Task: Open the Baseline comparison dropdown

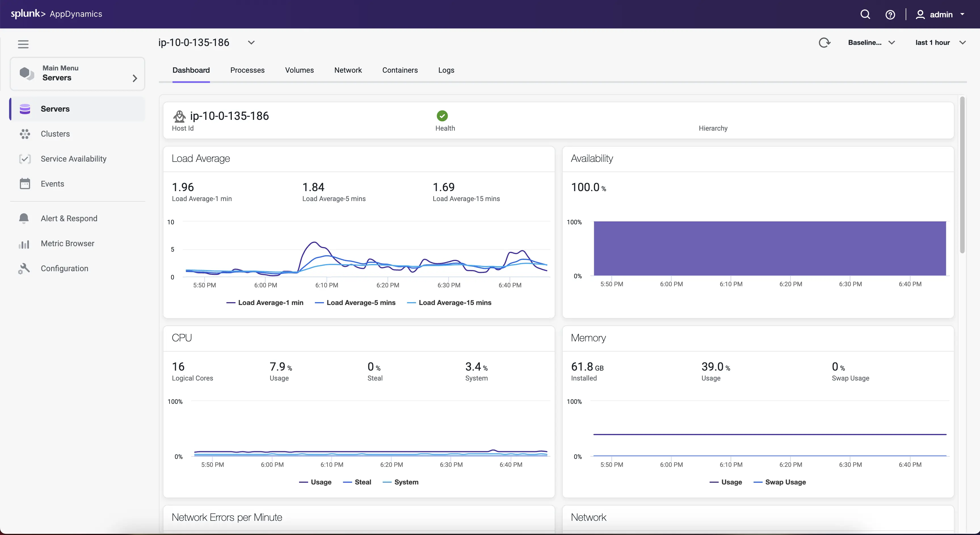Action: click(871, 42)
